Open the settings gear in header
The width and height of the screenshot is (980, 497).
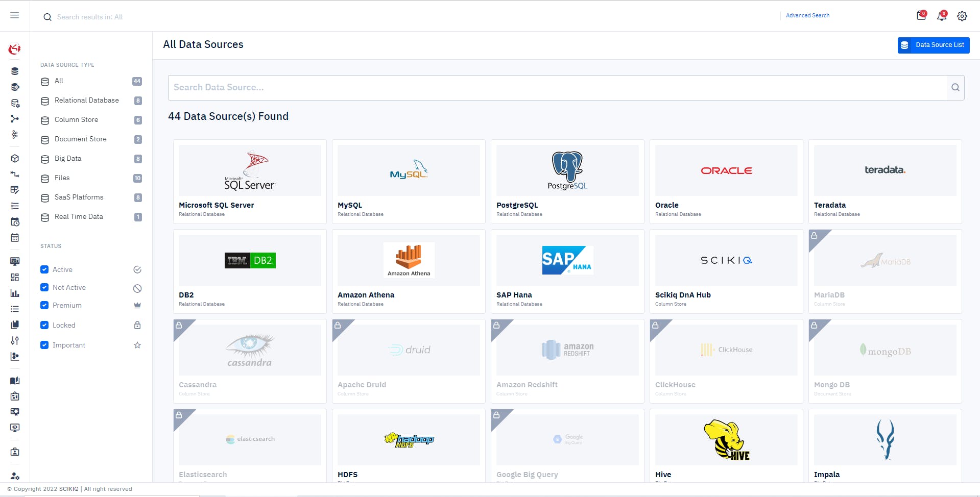pos(962,16)
